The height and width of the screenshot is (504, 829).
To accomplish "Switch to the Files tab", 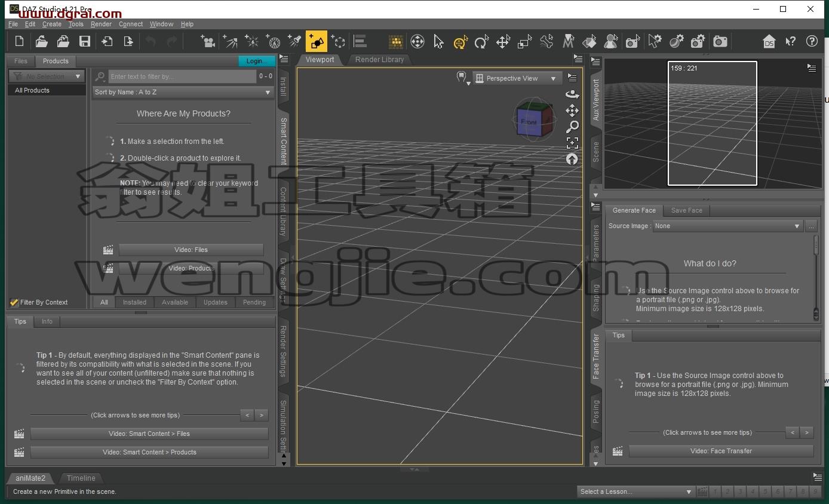I will (21, 61).
